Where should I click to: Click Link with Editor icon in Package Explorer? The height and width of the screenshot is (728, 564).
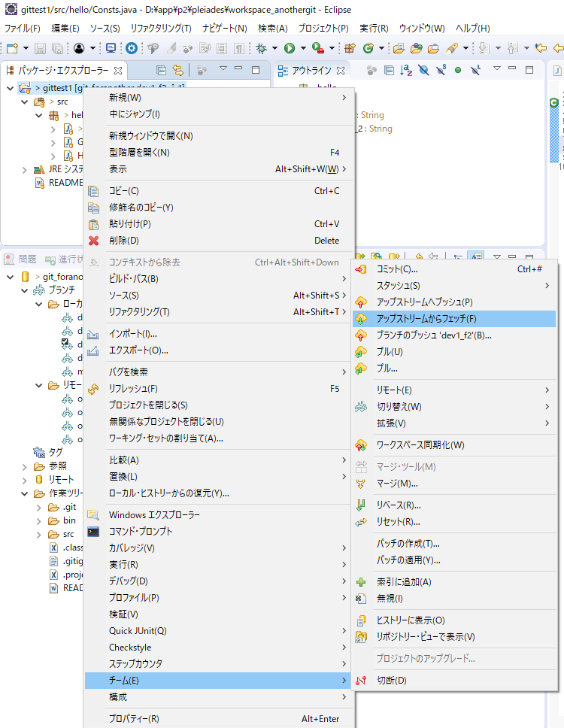pos(177,70)
